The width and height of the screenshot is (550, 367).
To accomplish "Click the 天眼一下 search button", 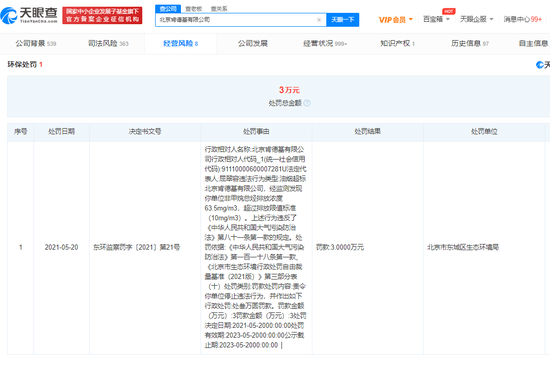I will [342, 20].
